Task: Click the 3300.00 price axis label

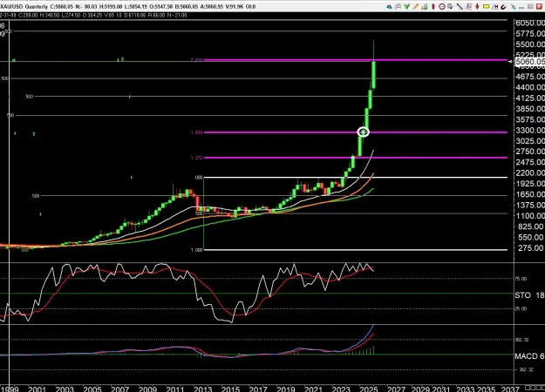Action: coord(530,130)
